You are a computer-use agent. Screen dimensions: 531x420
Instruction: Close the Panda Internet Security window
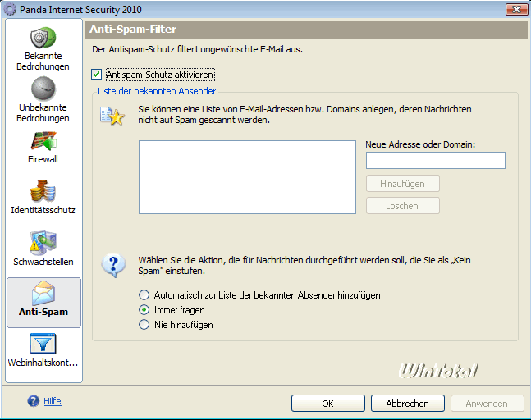coord(516,9)
